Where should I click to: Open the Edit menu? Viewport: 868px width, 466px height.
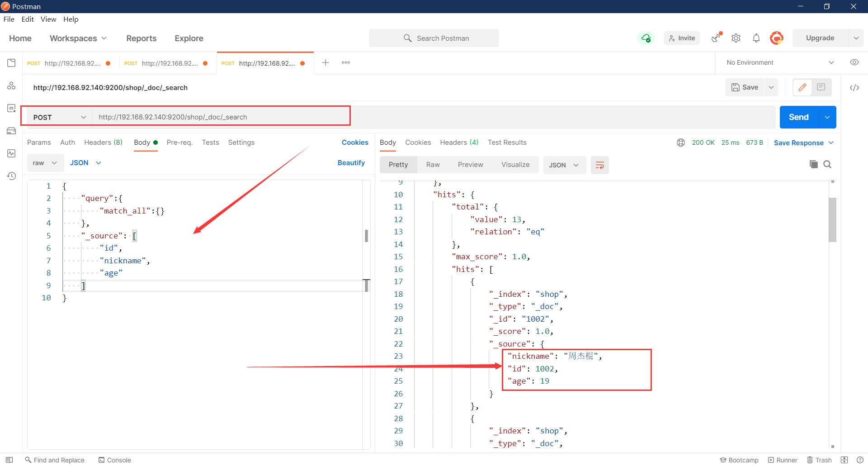(x=28, y=19)
